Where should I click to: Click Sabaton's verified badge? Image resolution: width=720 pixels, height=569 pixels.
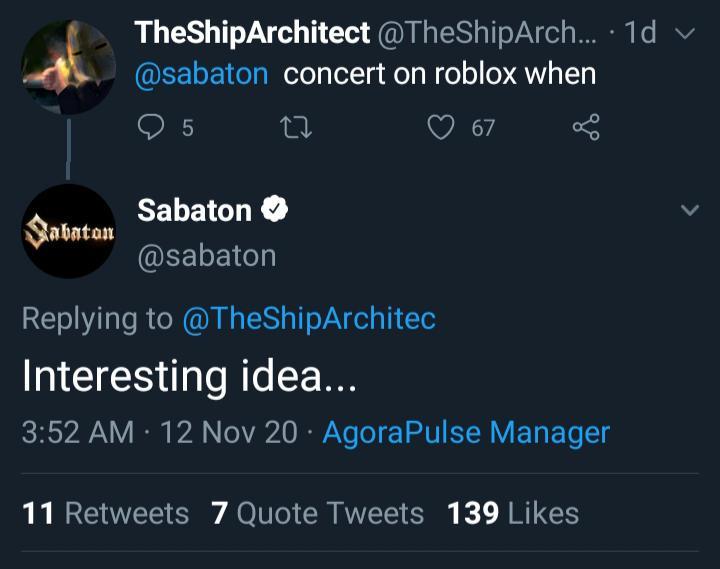pos(275,210)
